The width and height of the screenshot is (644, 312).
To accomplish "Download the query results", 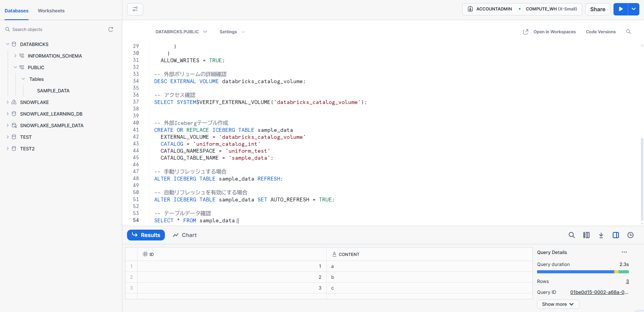I will [601, 235].
